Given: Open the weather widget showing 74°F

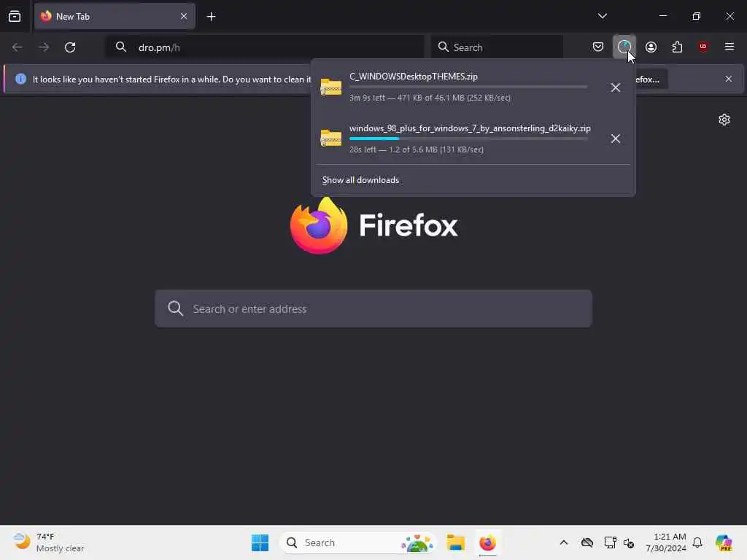Looking at the screenshot, I should pyautogui.click(x=49, y=542).
